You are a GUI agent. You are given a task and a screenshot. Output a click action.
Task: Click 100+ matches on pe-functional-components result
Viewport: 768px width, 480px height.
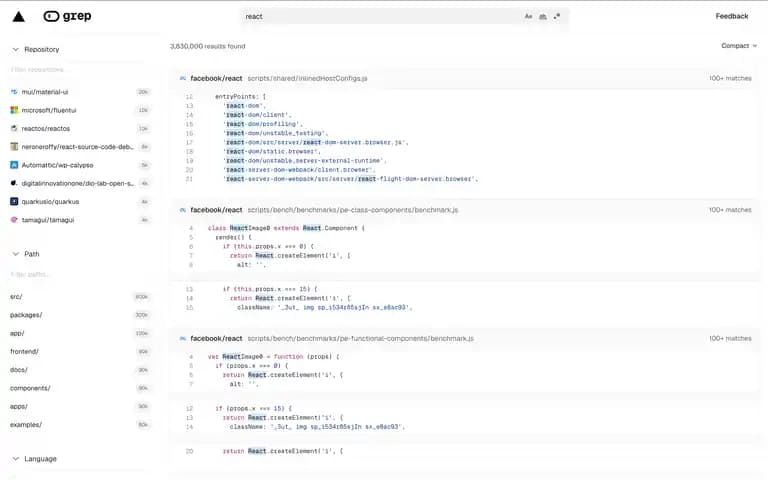[730, 338]
